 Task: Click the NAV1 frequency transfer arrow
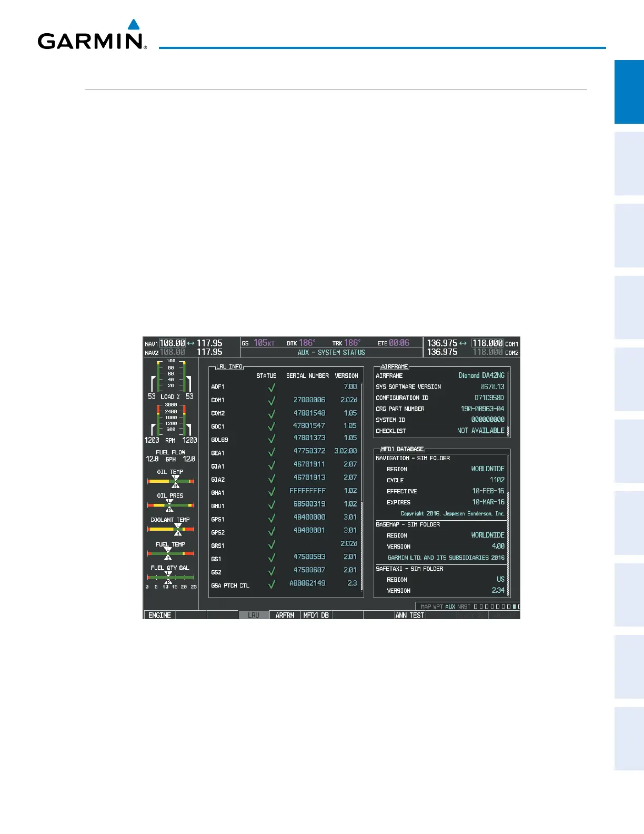pyautogui.click(x=191, y=343)
